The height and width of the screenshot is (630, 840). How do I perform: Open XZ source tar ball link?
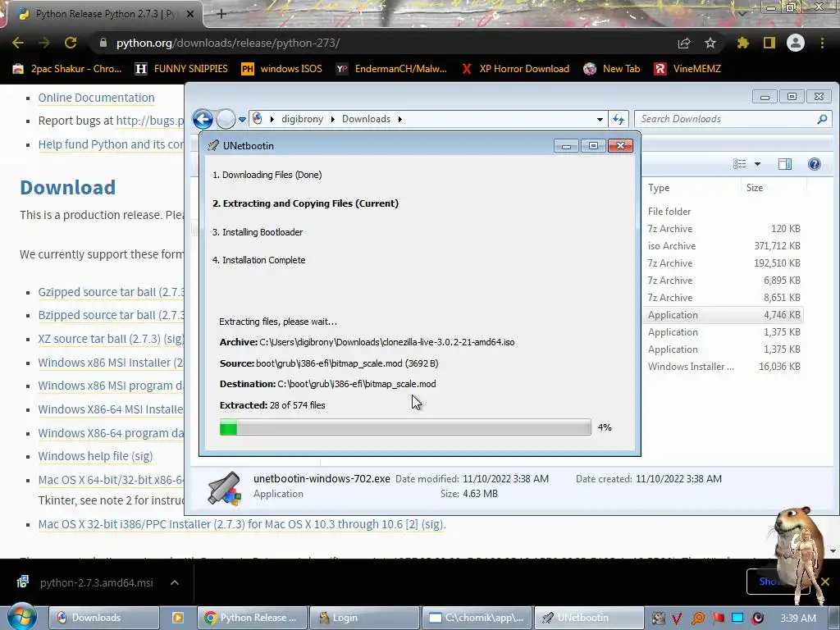point(112,339)
